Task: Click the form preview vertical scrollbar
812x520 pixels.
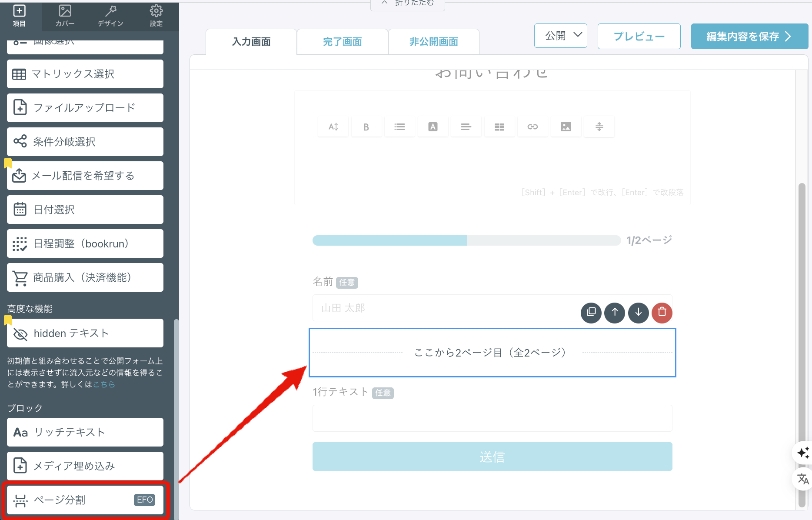Action: (802, 346)
